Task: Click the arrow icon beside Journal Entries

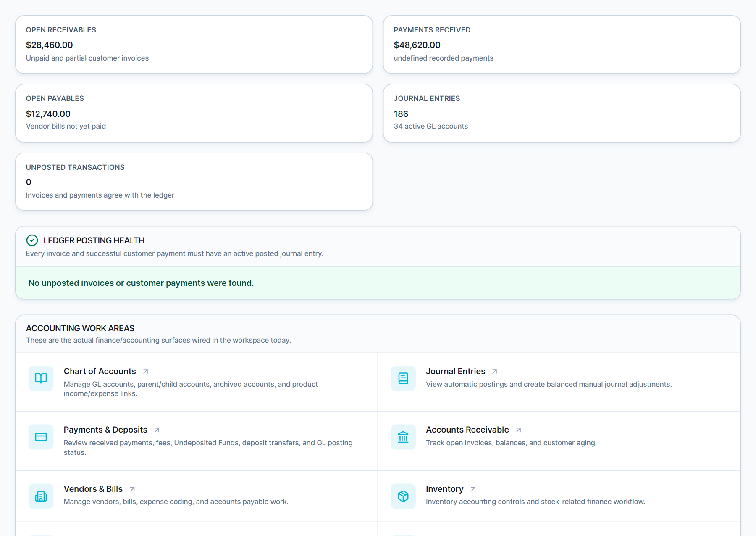Action: 494,372
